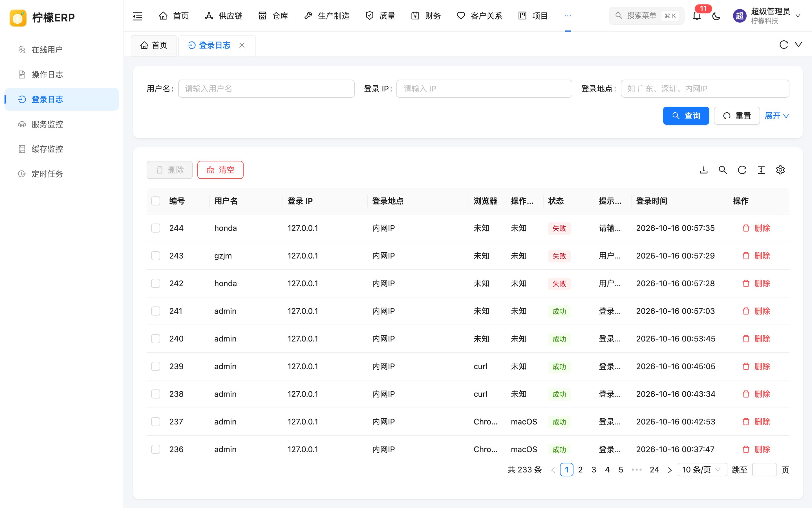The width and height of the screenshot is (812, 508).
Task: Switch to dark mode with the moon icon
Action: tap(716, 16)
